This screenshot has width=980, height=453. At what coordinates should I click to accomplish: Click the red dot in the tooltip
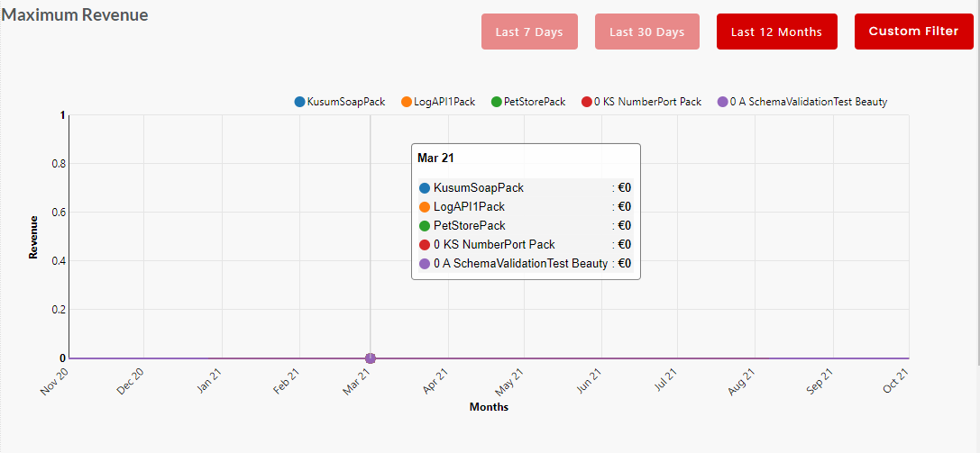pyautogui.click(x=425, y=245)
